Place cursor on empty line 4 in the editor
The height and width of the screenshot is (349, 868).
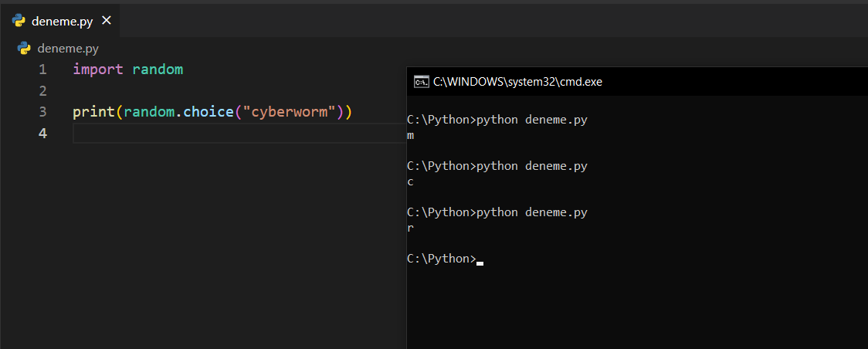point(232,134)
